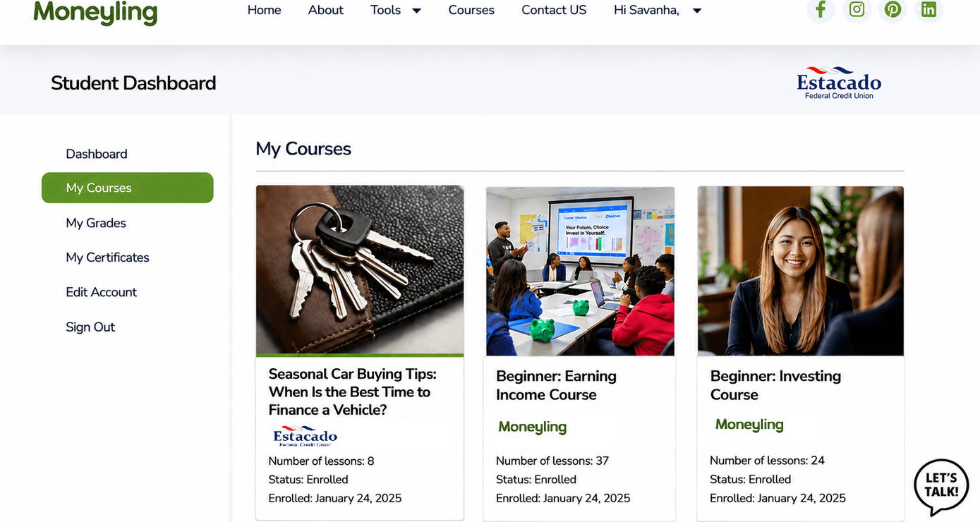Click the My Courses section heading
The image size is (980, 522).
303,149
